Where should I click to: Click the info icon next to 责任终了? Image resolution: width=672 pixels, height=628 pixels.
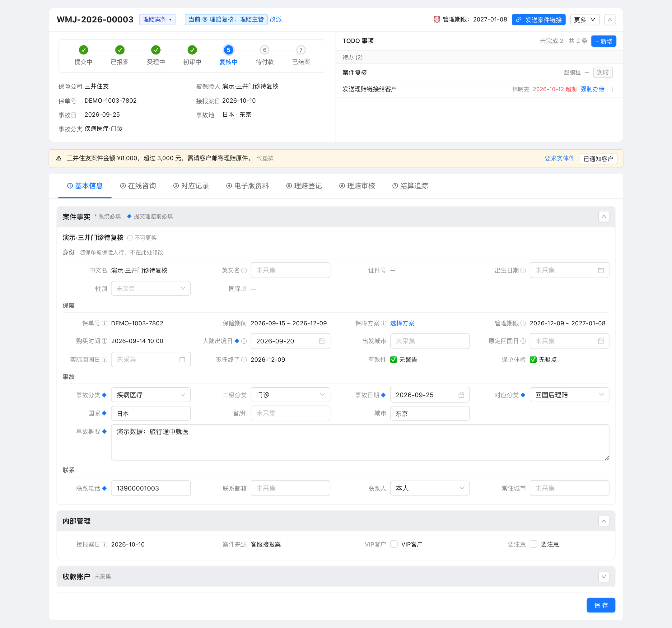pyautogui.click(x=244, y=360)
